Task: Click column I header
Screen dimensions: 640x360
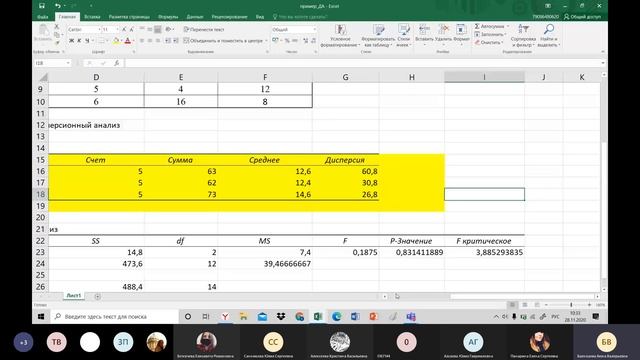Action: [484, 77]
